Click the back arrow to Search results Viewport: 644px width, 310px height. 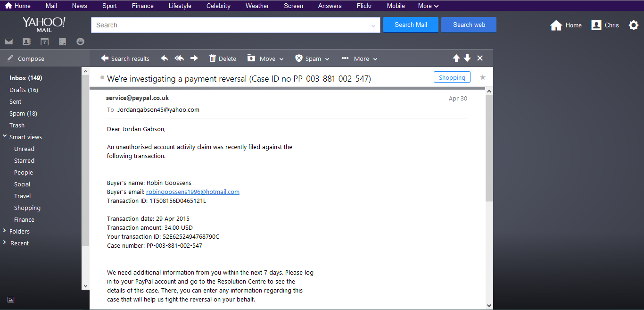(x=105, y=58)
